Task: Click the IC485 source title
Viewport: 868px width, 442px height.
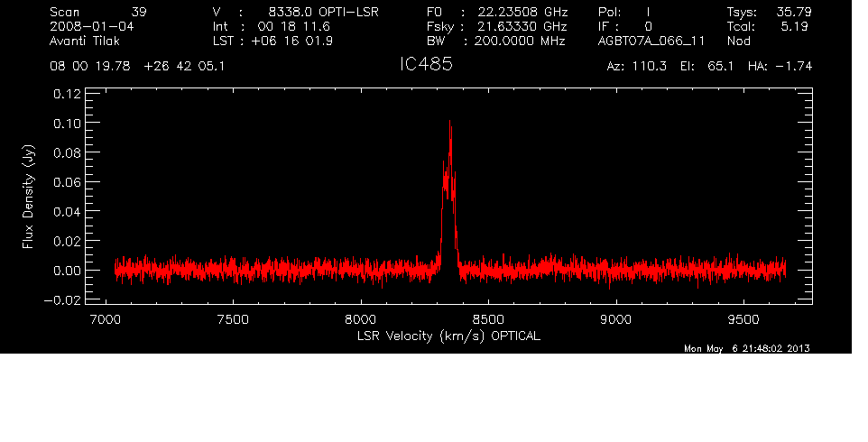Action: tap(426, 64)
